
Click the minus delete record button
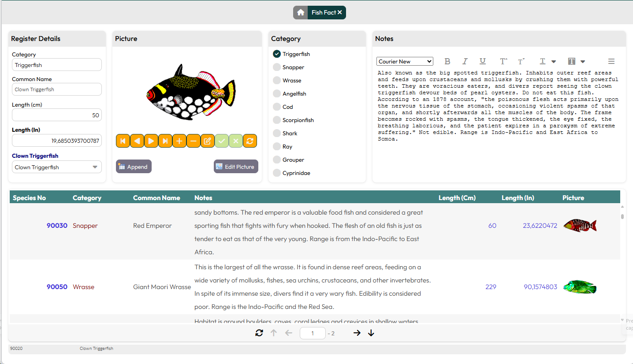(194, 141)
